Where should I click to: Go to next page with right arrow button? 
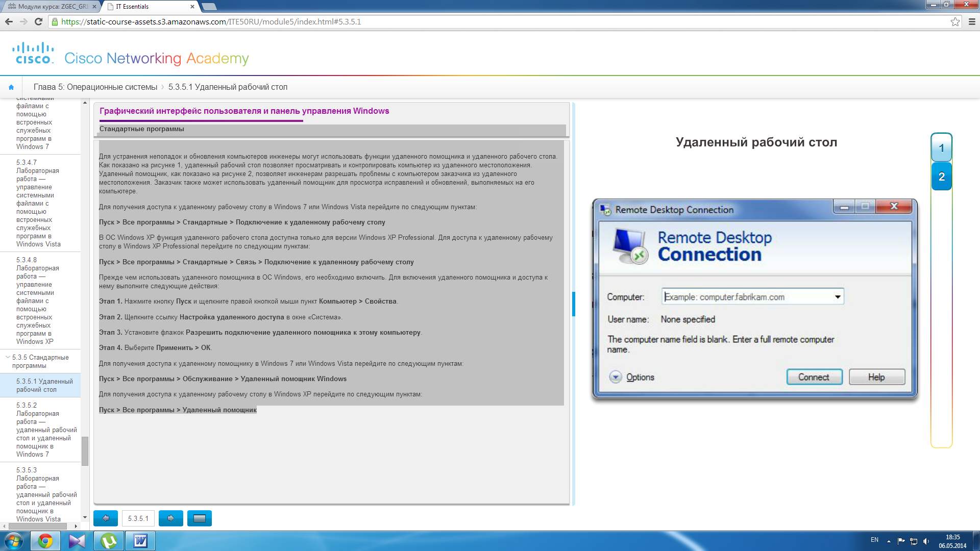pyautogui.click(x=171, y=518)
